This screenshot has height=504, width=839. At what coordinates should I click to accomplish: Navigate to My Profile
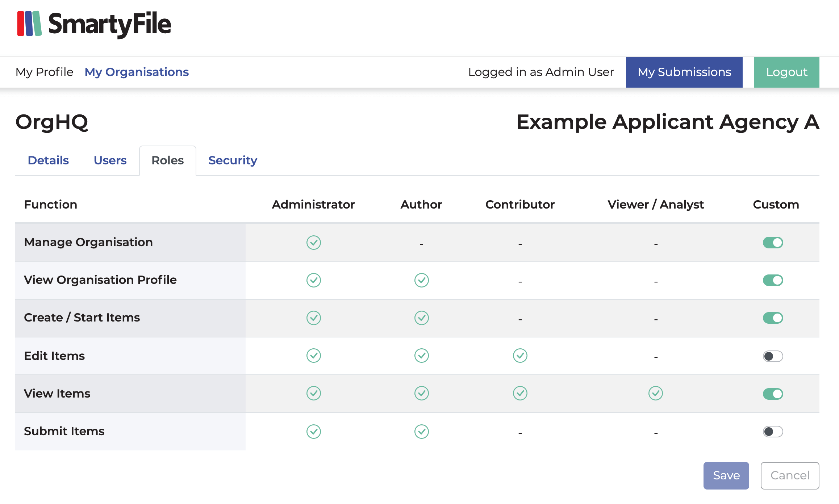tap(44, 72)
